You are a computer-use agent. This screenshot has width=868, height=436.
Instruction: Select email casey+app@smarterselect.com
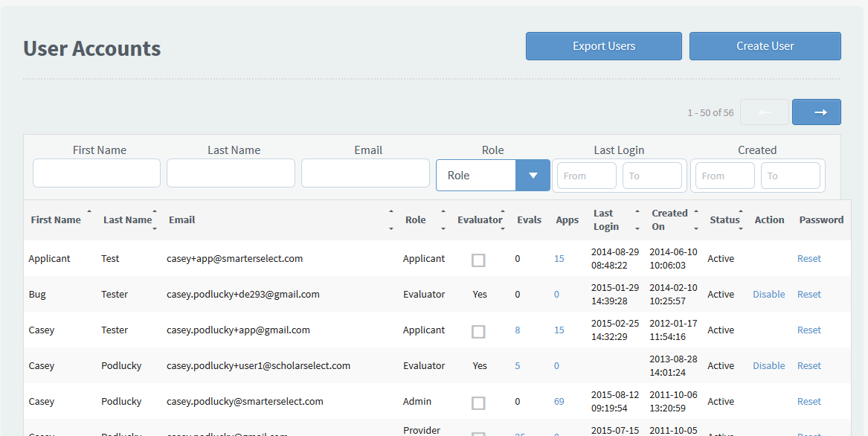click(235, 258)
